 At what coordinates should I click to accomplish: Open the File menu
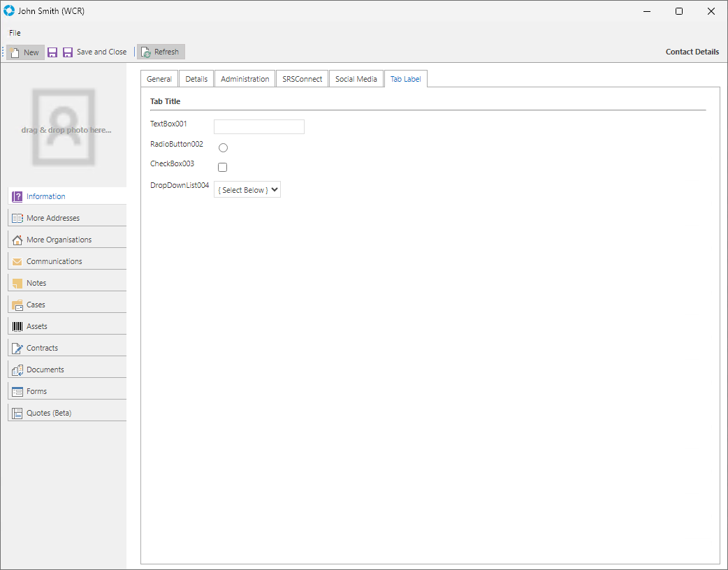[x=15, y=33]
